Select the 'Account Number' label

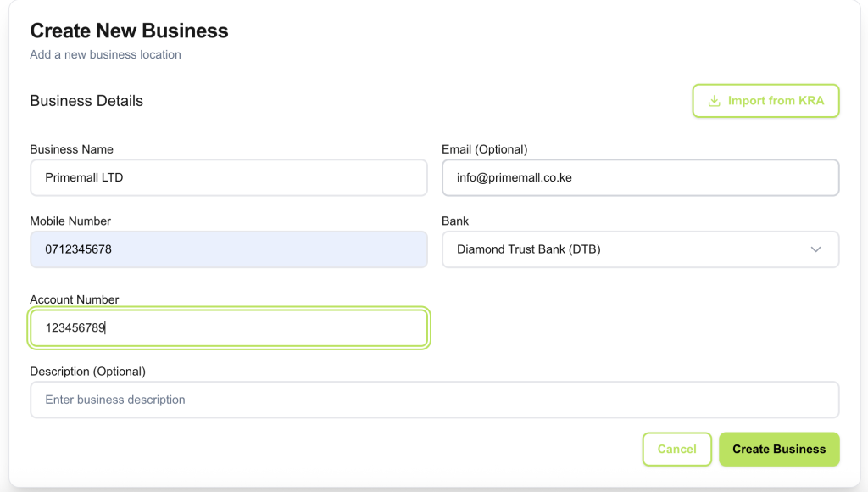click(x=75, y=299)
